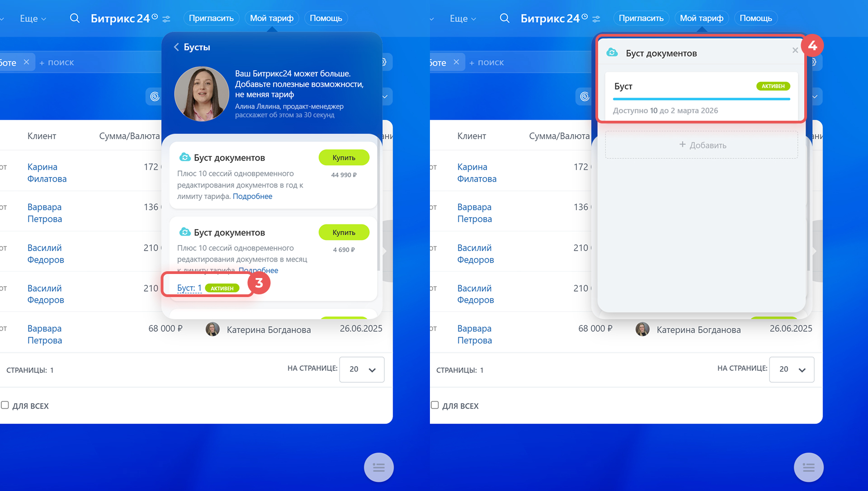Screen dimensions: 868x491
Task: Open Мой тариф in left header
Action: pyautogui.click(x=272, y=19)
